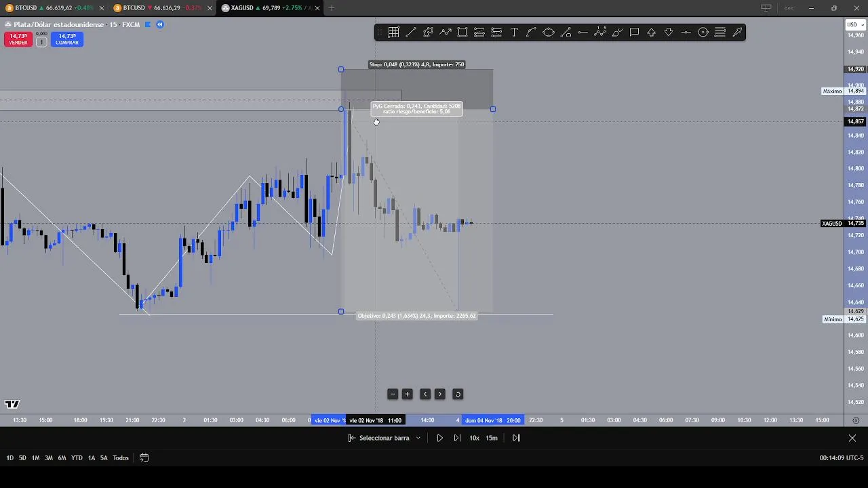Select the curve drawing tool
This screenshot has width=868, height=488.
tap(531, 32)
